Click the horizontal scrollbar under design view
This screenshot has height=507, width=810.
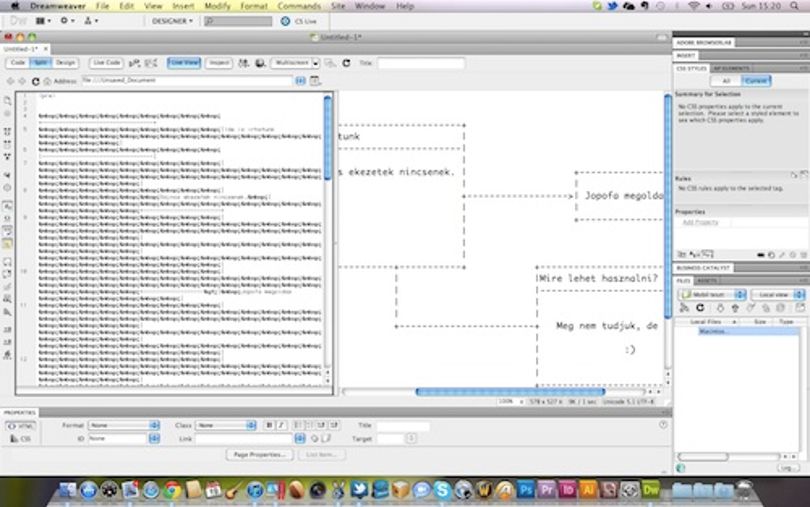coord(510,392)
